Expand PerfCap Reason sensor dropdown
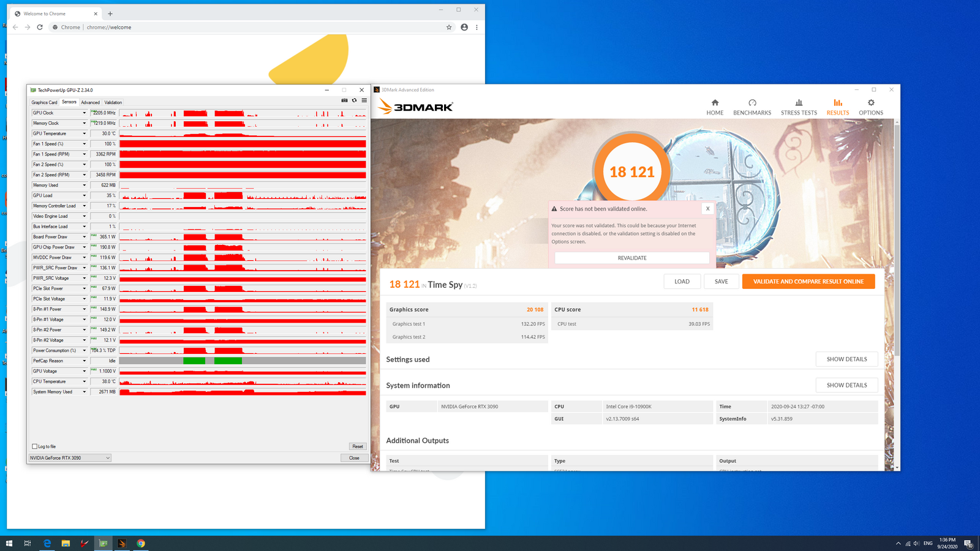Screen dimensions: 980x551 coord(85,361)
